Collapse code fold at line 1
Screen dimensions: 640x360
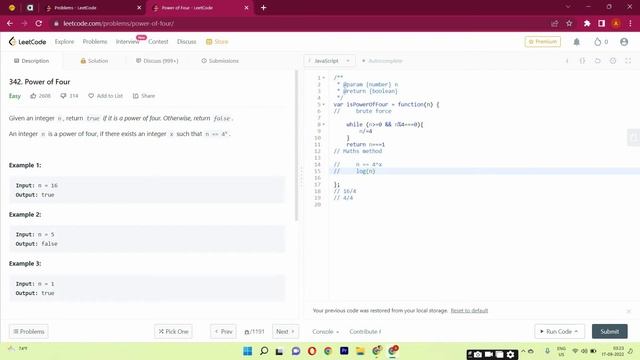324,78
